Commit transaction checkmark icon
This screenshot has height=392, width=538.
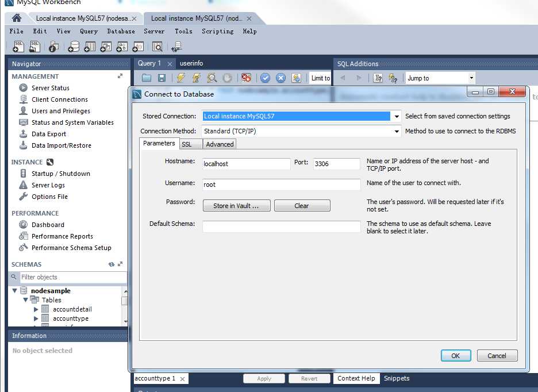265,78
